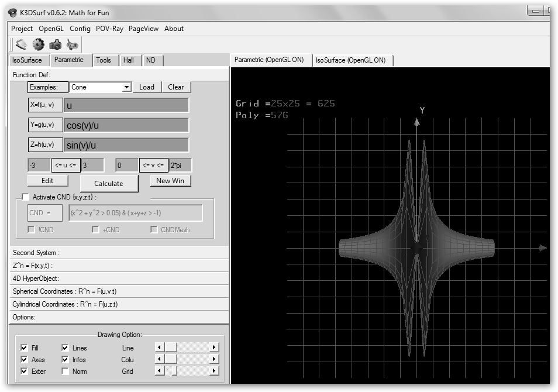Click the gear icon in the toolbar
This screenshot has width=558, height=392.
[x=39, y=44]
